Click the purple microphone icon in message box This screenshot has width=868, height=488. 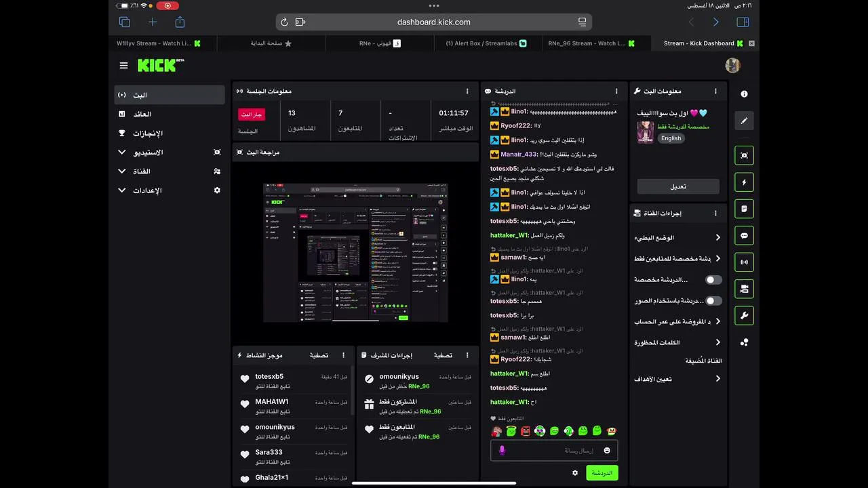[502, 450]
